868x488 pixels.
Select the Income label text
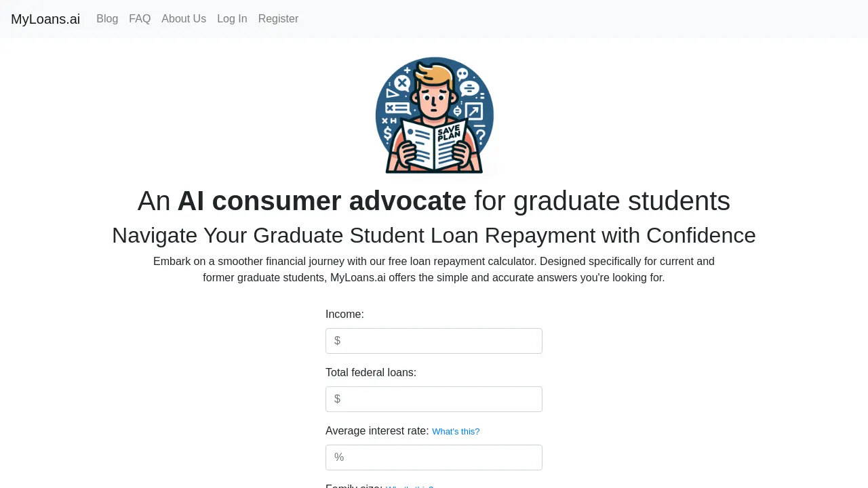coord(344,314)
